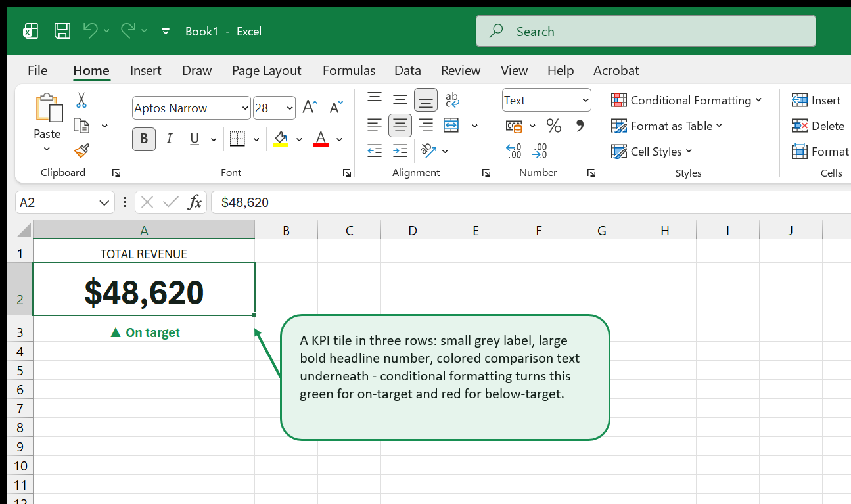Click the formula bar showing $48,620
This screenshot has height=504, width=851.
tap(531, 202)
